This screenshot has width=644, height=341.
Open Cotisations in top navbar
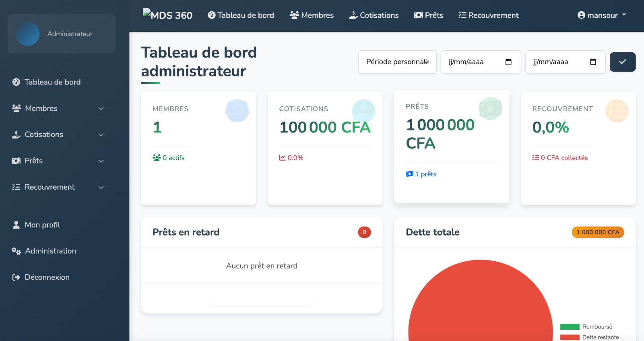click(374, 15)
